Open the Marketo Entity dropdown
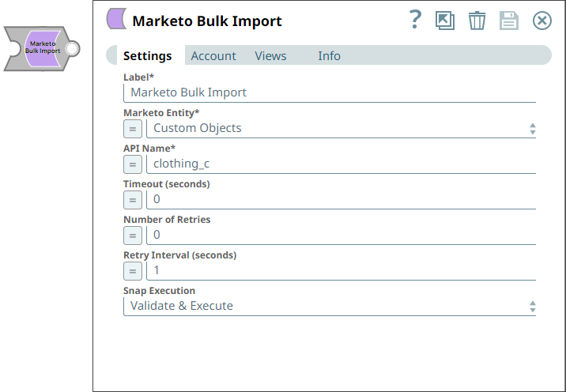 [x=341, y=129]
